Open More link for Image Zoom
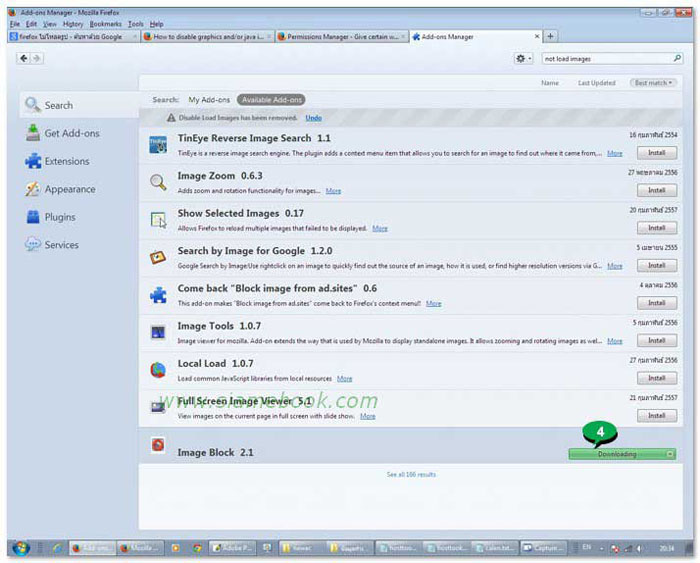 (x=333, y=191)
